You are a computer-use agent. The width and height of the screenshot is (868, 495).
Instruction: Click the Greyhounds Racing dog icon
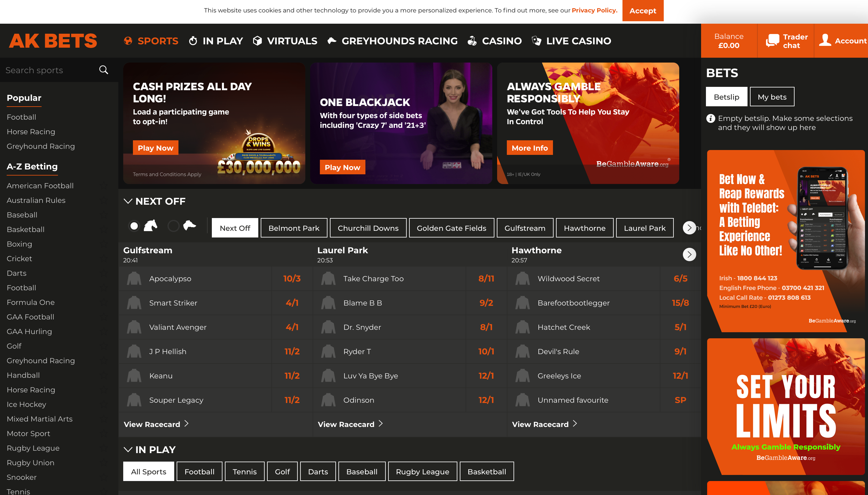332,41
